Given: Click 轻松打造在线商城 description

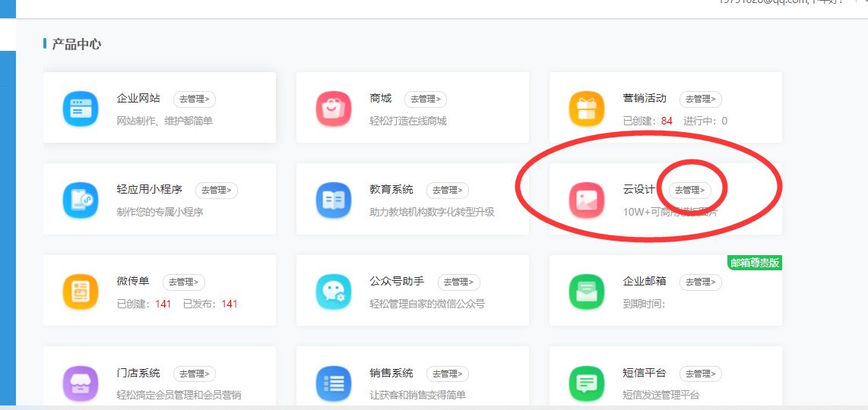Looking at the screenshot, I should click(408, 121).
